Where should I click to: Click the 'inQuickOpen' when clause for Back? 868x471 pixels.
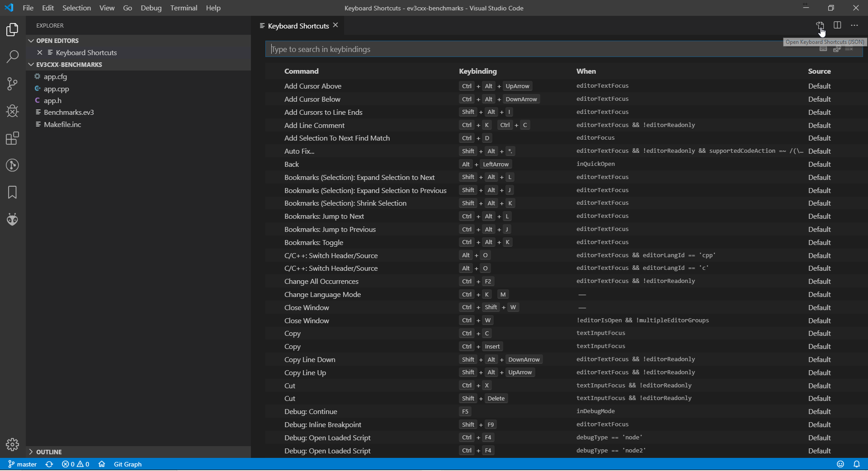(595, 164)
